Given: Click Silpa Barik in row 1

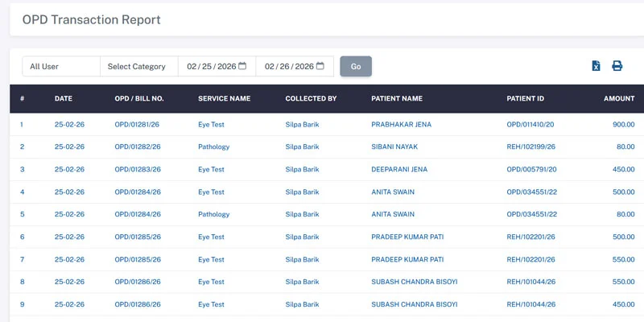Looking at the screenshot, I should tap(303, 125).
